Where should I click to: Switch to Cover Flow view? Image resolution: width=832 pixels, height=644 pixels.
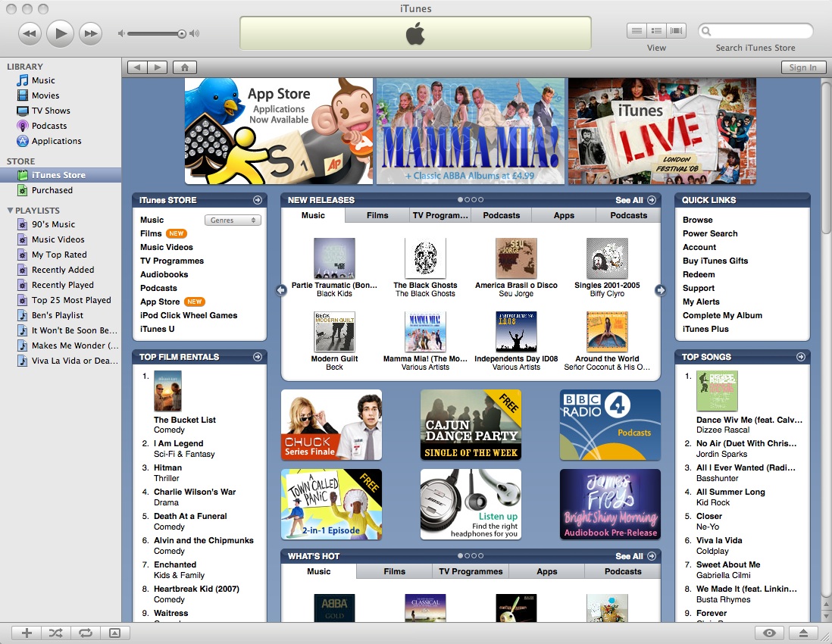(676, 31)
